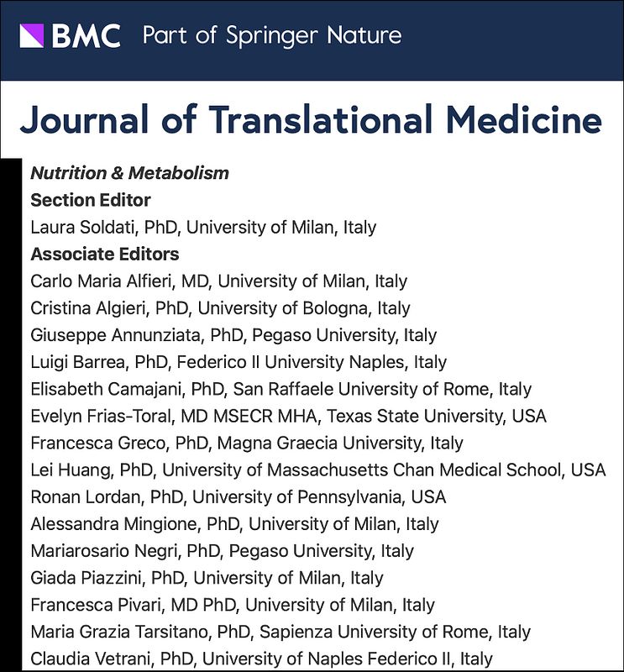Select the Francesca Greco entry
This screenshot has height=672, width=624.
click(x=247, y=443)
